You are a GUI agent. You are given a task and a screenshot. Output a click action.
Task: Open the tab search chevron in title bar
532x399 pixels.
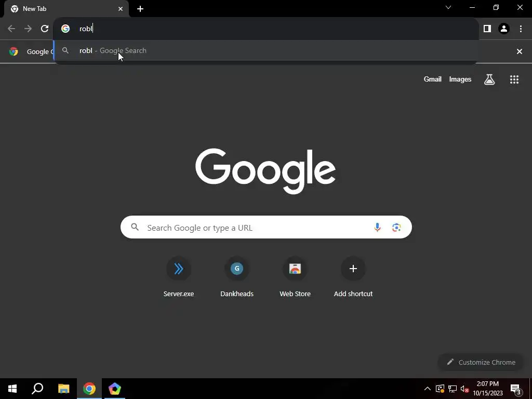(x=448, y=7)
